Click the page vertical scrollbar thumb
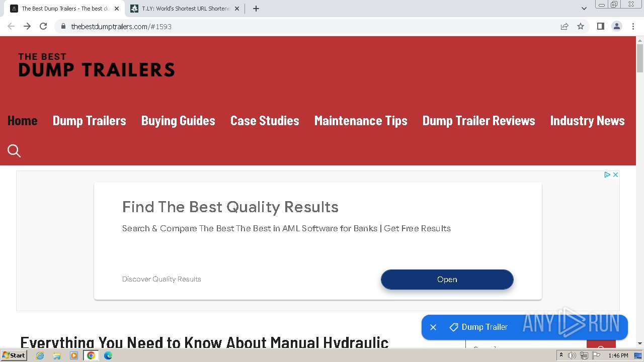The image size is (644, 362). (640, 58)
